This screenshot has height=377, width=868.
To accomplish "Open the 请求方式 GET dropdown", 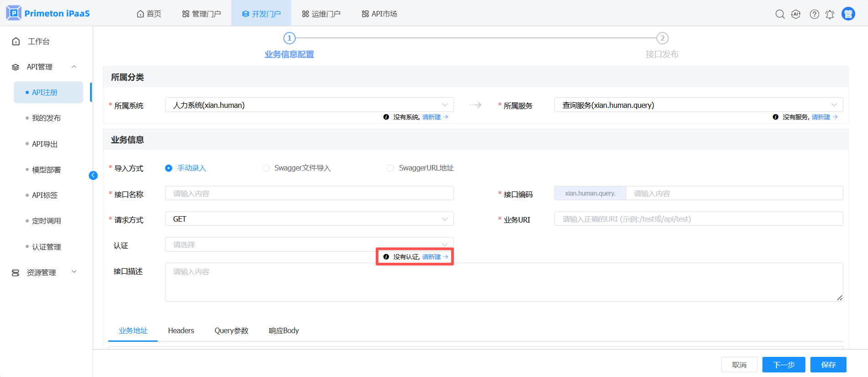I will (x=309, y=219).
